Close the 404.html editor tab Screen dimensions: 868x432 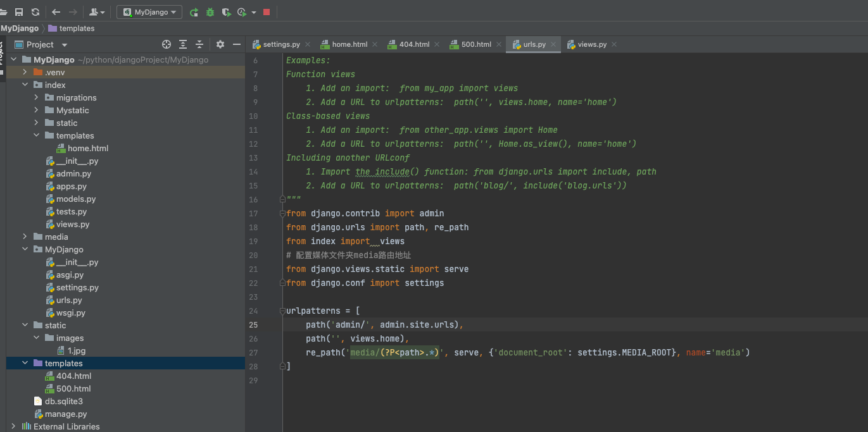tap(437, 45)
